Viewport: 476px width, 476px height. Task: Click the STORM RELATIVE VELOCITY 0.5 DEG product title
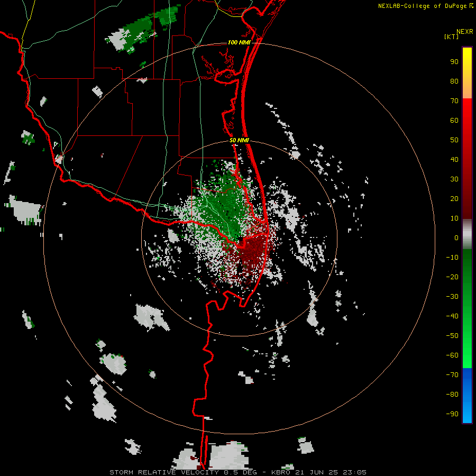point(183,472)
